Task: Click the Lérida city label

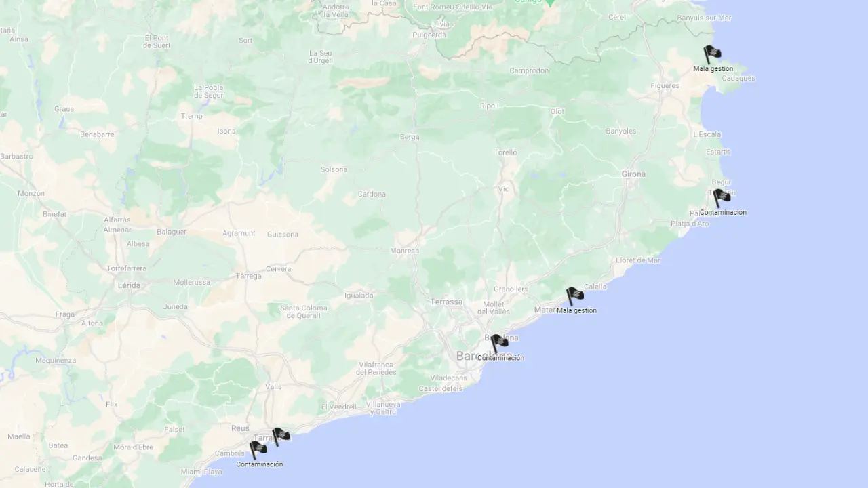Action: [x=129, y=285]
